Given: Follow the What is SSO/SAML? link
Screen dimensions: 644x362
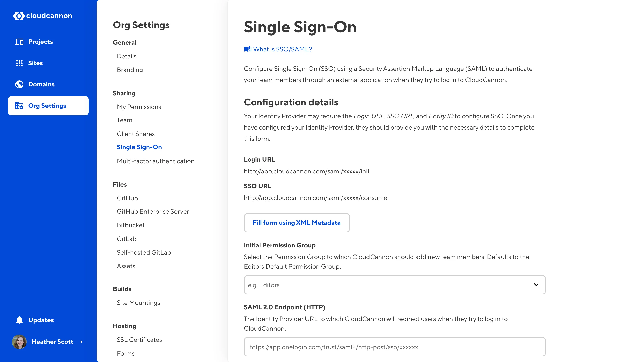Looking at the screenshot, I should (x=283, y=49).
